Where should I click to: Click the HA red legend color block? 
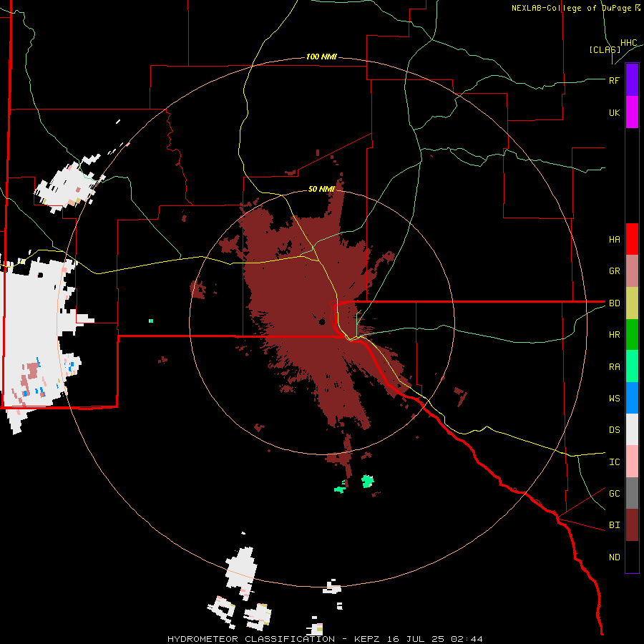pos(632,239)
